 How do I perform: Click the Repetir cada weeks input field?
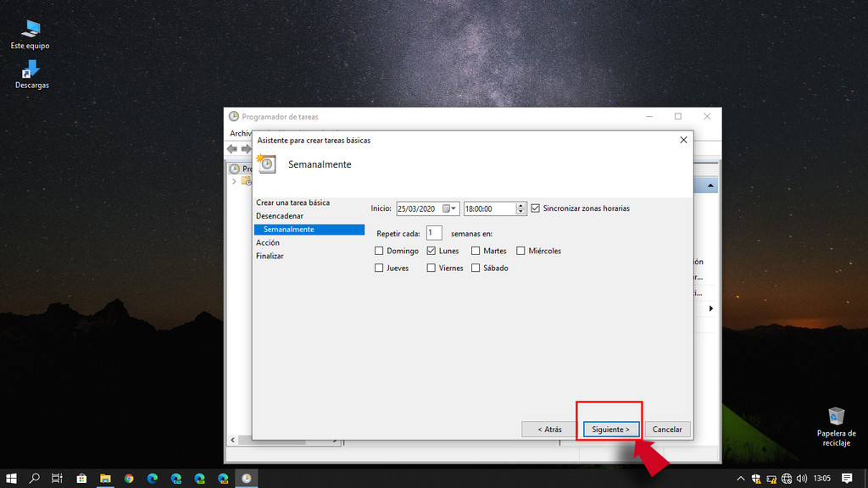(435, 233)
